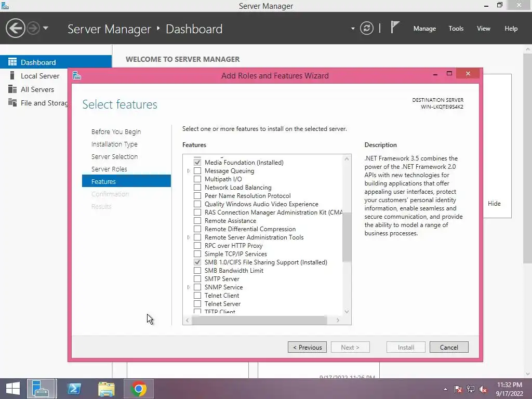Click features list scroll-up arrow
532x399 pixels.
pos(347,159)
